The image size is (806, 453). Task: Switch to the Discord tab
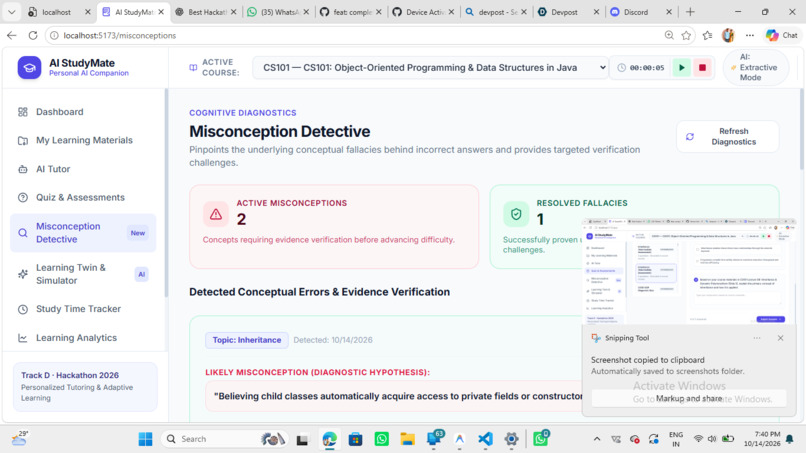(x=641, y=12)
